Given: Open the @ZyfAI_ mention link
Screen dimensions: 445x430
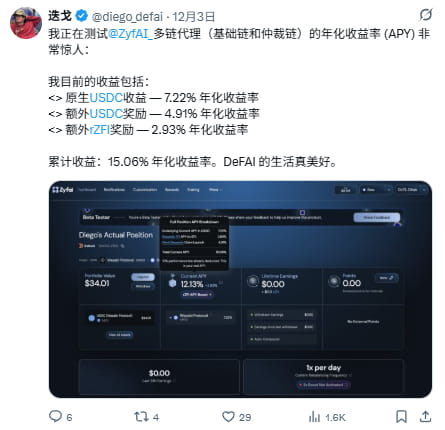Looking at the screenshot, I should (x=131, y=34).
